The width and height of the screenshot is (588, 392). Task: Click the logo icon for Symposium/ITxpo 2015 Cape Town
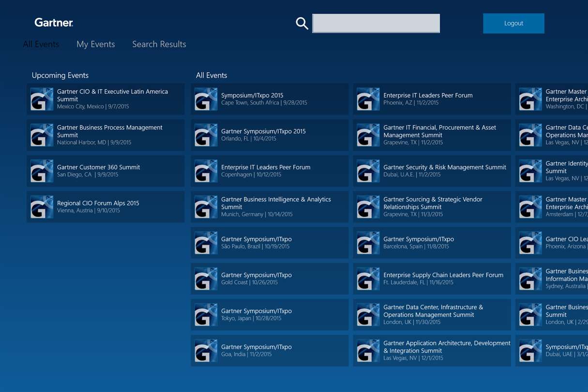tap(206, 99)
